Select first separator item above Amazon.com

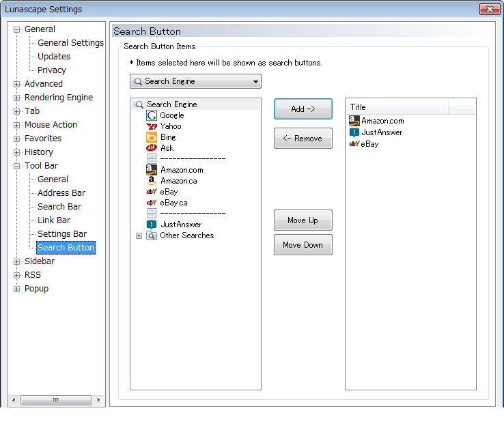186,159
